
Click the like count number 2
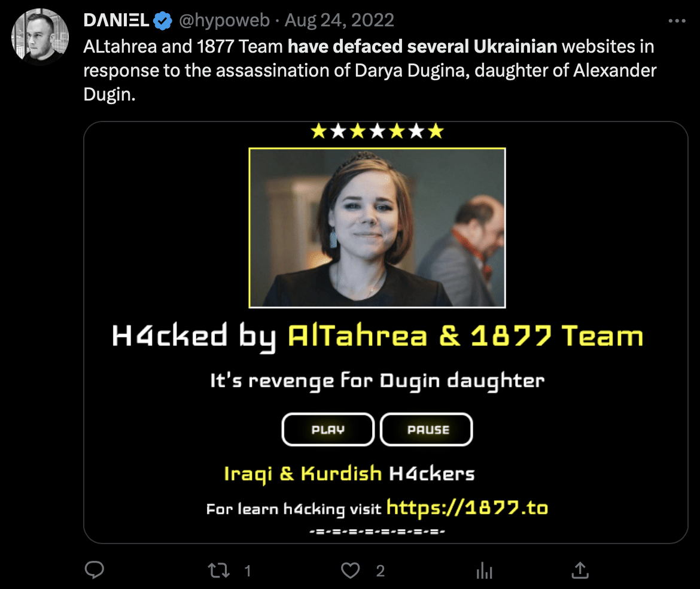click(381, 570)
